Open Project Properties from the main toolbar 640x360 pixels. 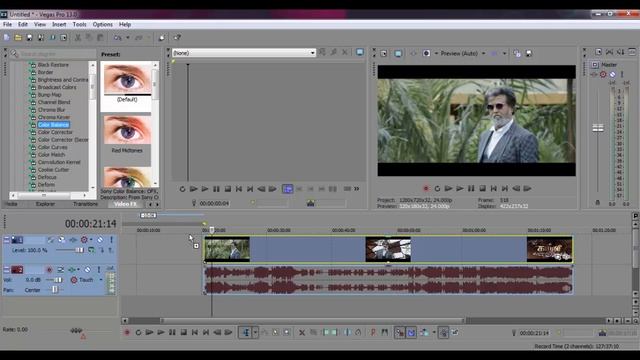pos(64,38)
